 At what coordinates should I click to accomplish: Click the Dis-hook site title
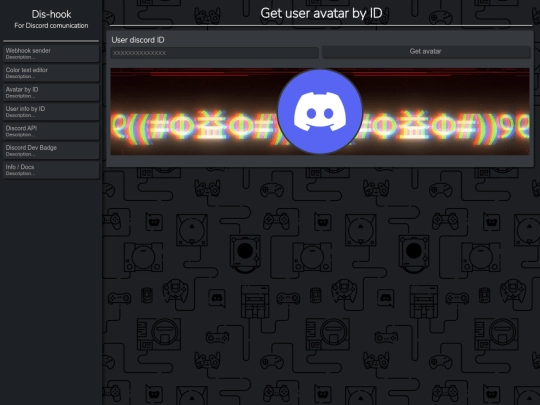tap(51, 14)
